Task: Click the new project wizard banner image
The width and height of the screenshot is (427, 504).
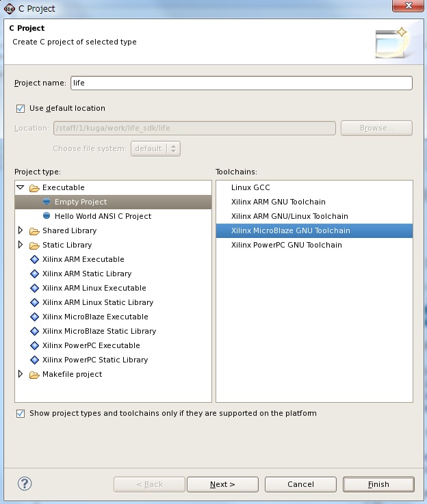Action: point(392,43)
